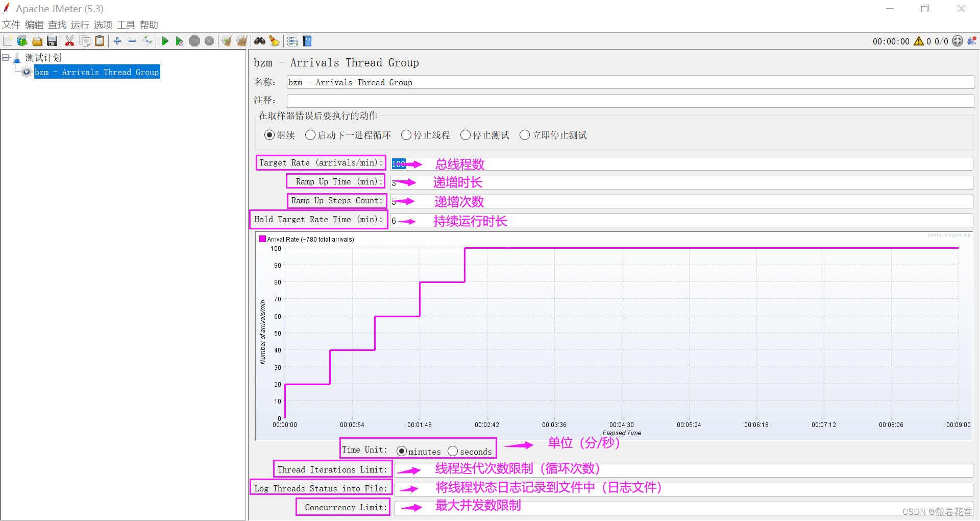Open the 选项 menu

[103, 25]
